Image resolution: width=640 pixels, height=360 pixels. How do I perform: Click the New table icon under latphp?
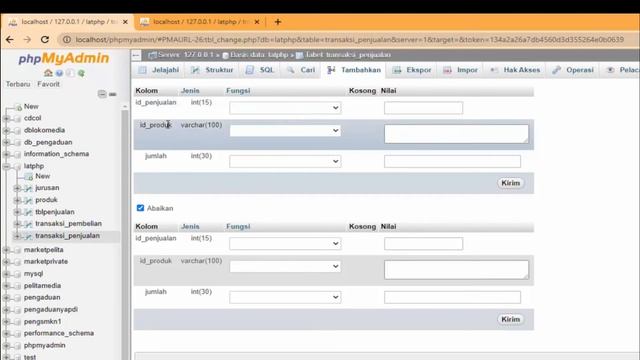tap(29, 177)
